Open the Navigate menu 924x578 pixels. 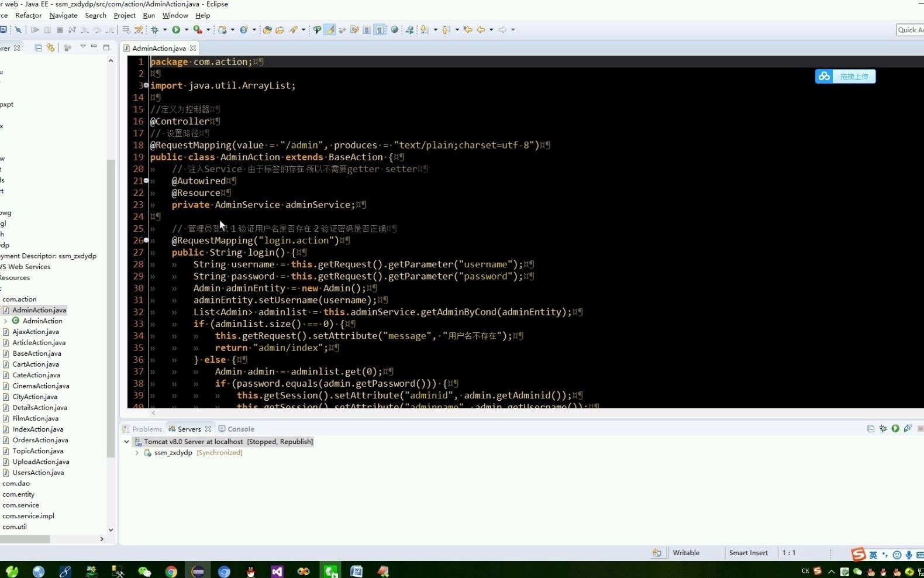click(x=63, y=15)
